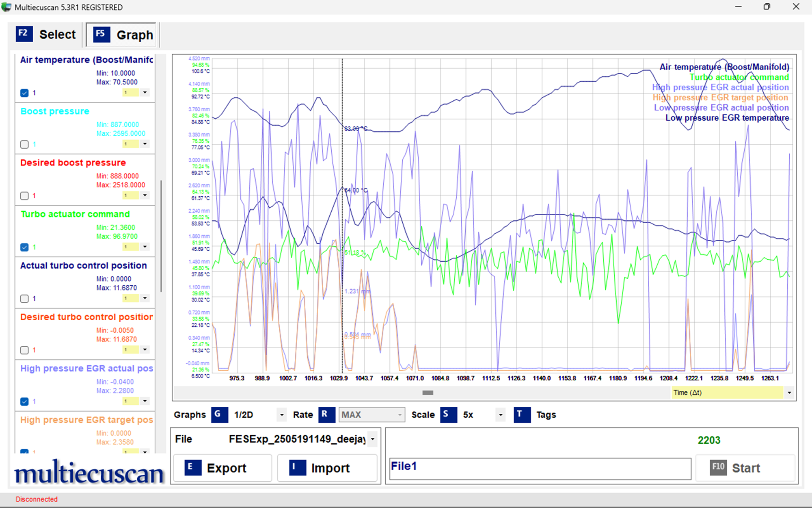Open High pressure EGR actual number dropdown
This screenshot has height=508, width=812.
(145, 401)
